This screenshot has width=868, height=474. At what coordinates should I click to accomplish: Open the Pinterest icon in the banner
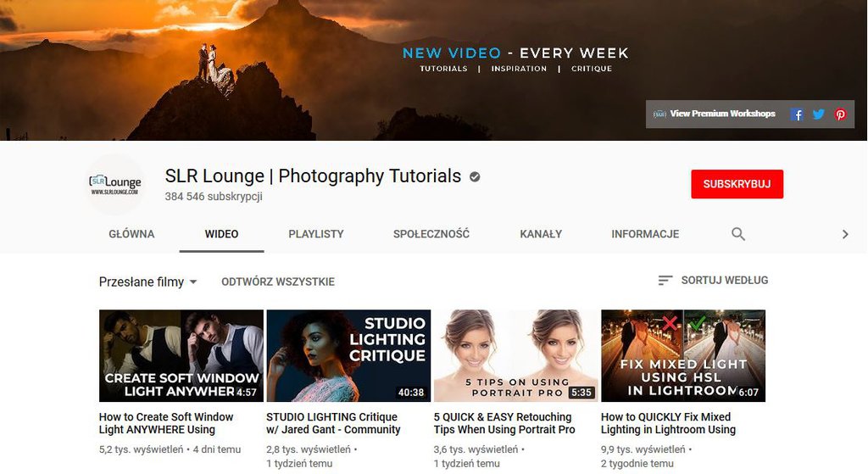click(x=840, y=114)
